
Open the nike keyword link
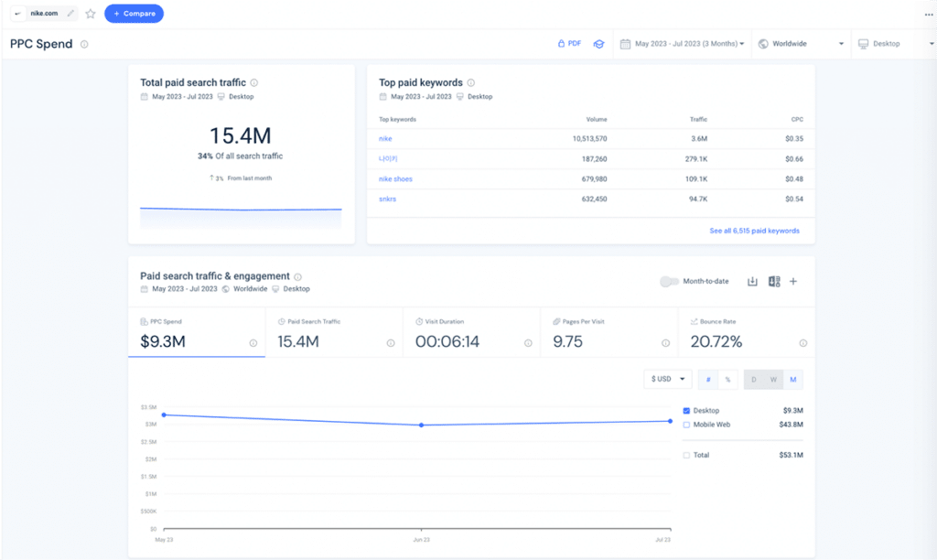(385, 139)
